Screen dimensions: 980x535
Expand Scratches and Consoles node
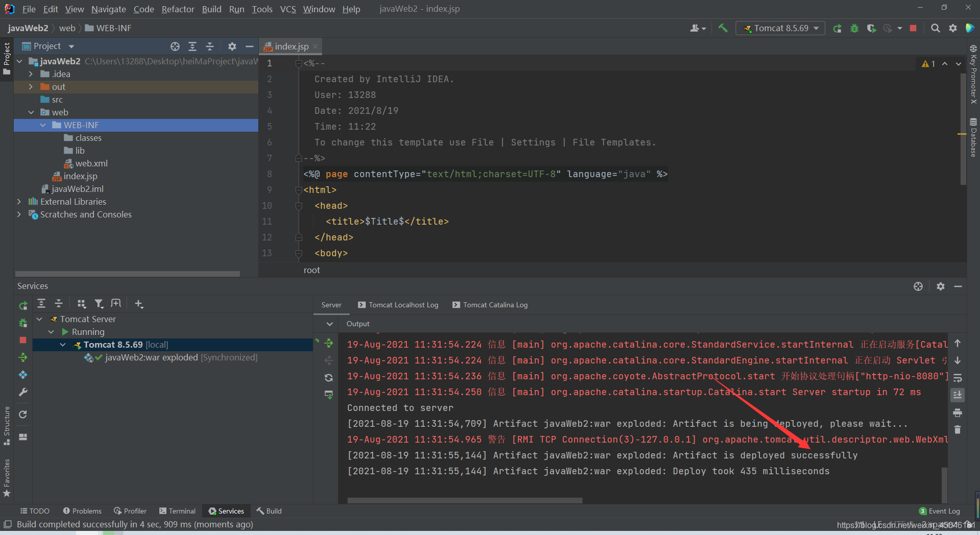[19, 214]
